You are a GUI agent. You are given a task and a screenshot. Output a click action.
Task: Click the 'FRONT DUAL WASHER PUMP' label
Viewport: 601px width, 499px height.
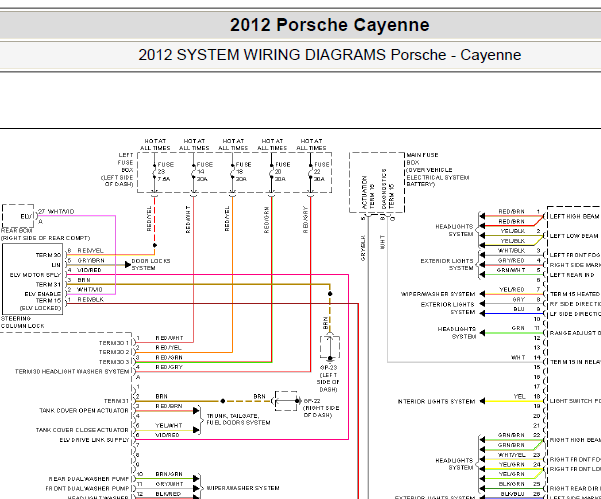[x=87, y=489]
